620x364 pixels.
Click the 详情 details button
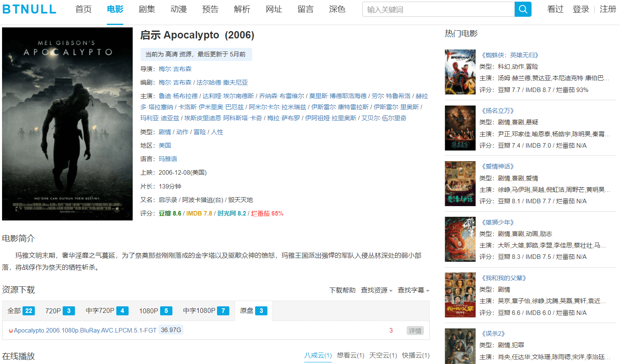point(415,330)
